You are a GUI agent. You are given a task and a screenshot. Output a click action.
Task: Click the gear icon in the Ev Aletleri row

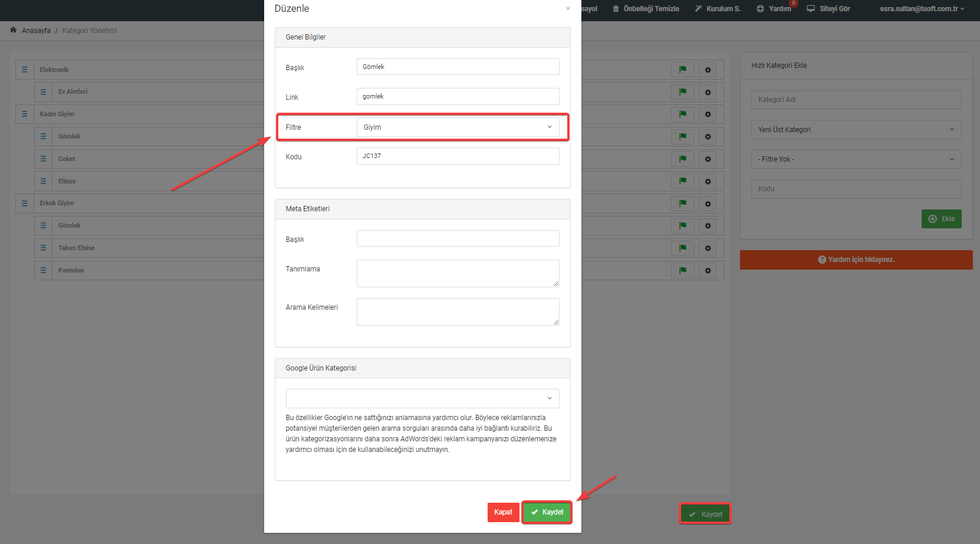point(708,92)
